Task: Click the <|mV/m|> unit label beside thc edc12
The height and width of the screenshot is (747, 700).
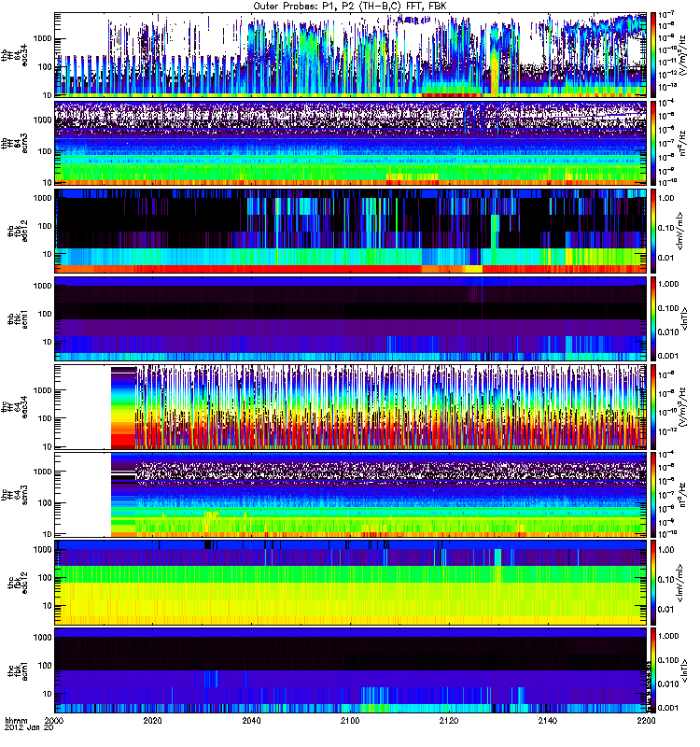Action: (680, 583)
